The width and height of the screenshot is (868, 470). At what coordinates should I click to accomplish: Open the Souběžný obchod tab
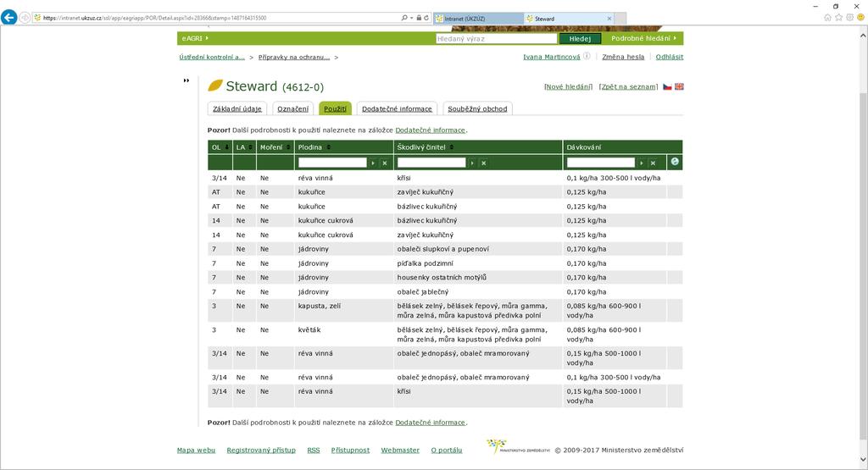(x=477, y=109)
